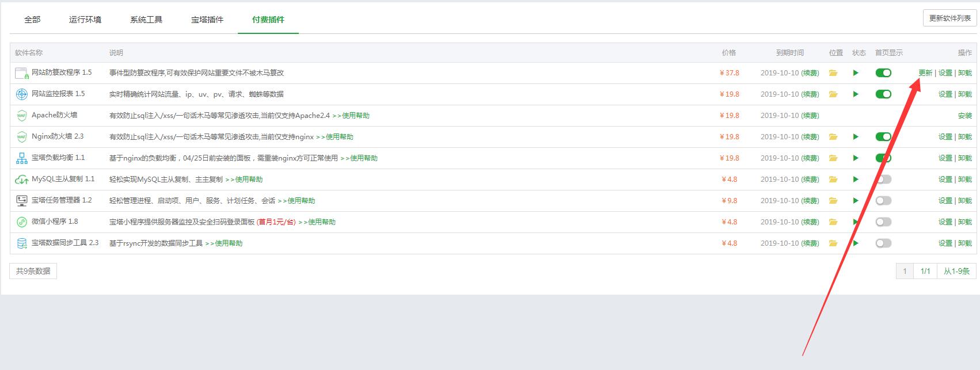Open 使用帮助 link in MySQL主从复制 row
The width and height of the screenshot is (980, 370).
click(244, 180)
